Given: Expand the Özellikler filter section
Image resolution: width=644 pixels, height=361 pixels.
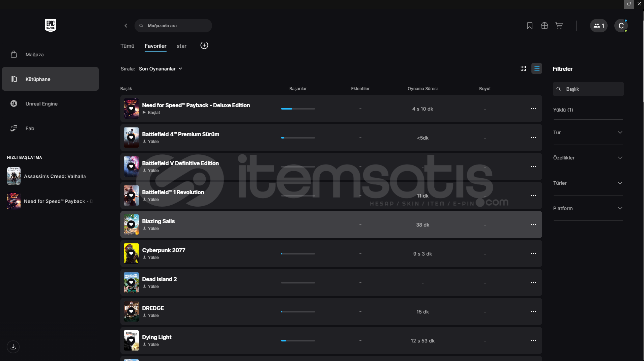Looking at the screenshot, I should tap(588, 158).
